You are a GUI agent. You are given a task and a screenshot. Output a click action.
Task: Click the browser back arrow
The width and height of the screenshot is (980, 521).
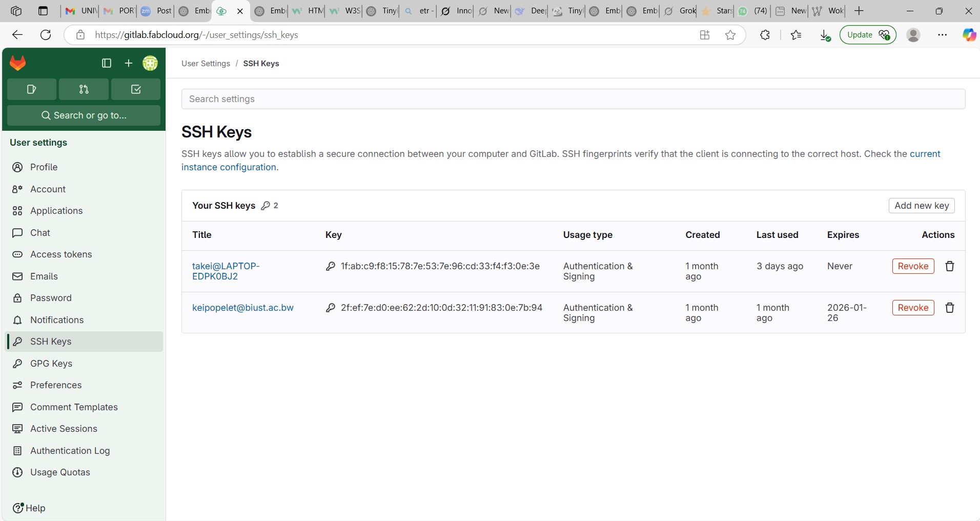point(17,35)
